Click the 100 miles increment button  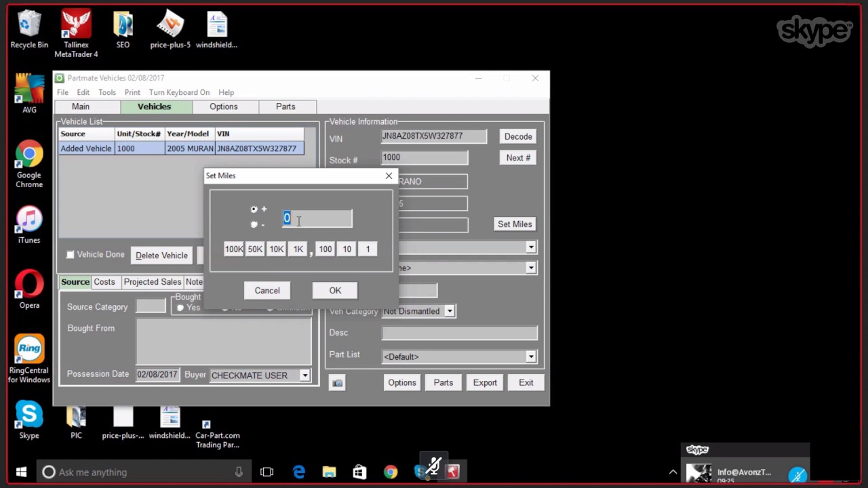[325, 249]
